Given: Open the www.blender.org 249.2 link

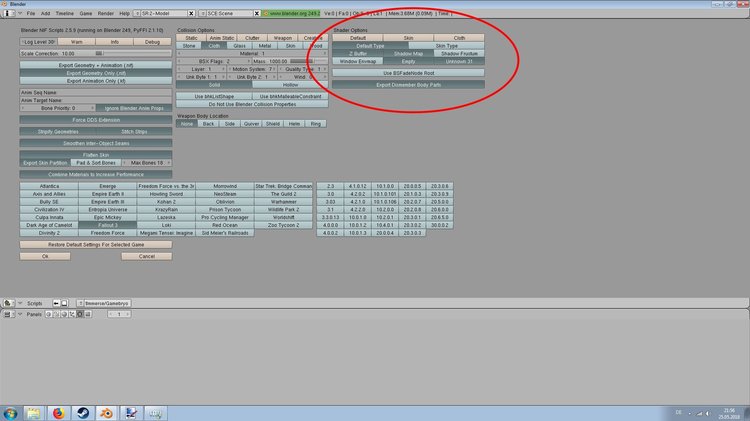Looking at the screenshot, I should point(291,13).
